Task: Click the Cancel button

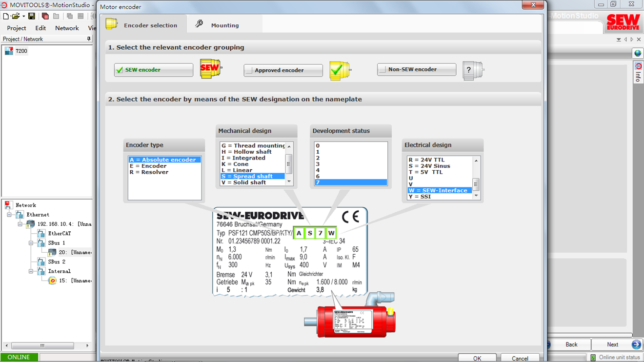Action: [520, 358]
